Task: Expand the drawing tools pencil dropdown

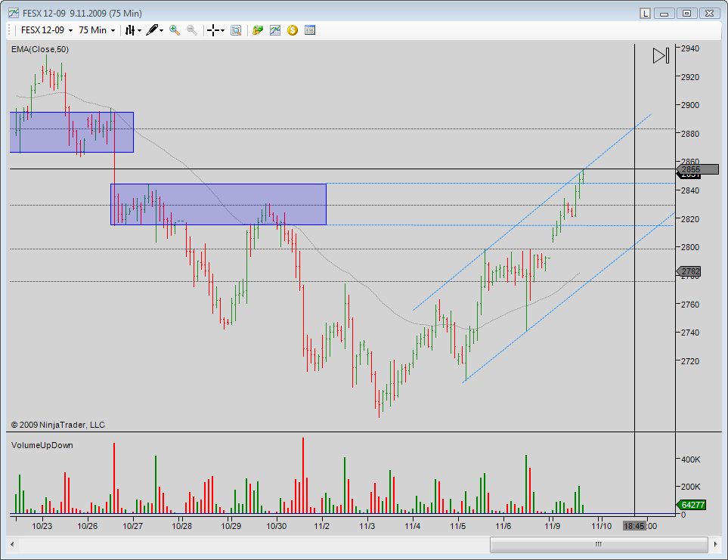Action: click(155, 30)
